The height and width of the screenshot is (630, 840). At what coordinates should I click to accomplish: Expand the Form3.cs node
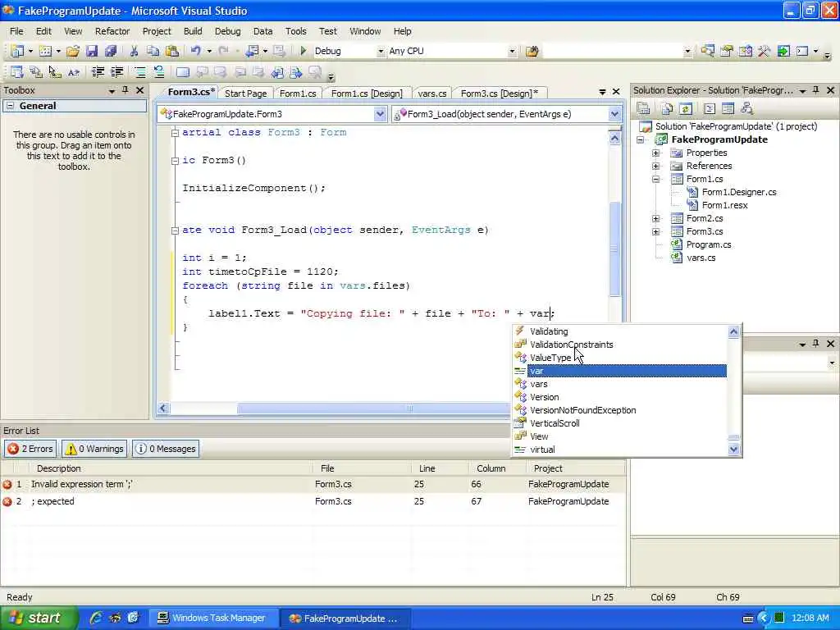(655, 231)
